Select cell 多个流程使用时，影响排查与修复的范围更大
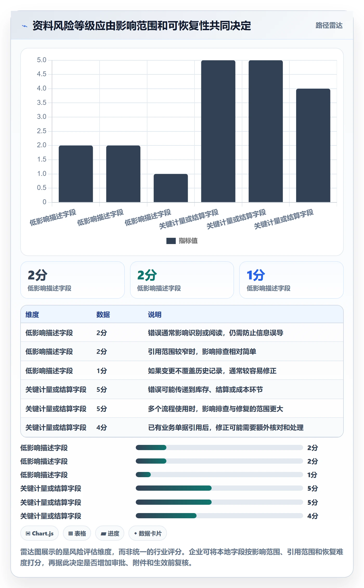Viewport: 364px width, 588px height. coord(216,409)
